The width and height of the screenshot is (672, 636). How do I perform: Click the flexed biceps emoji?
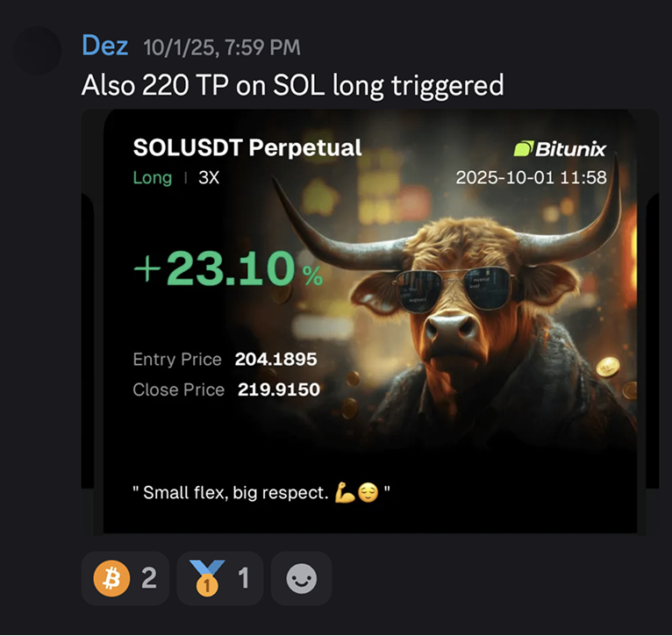(345, 492)
